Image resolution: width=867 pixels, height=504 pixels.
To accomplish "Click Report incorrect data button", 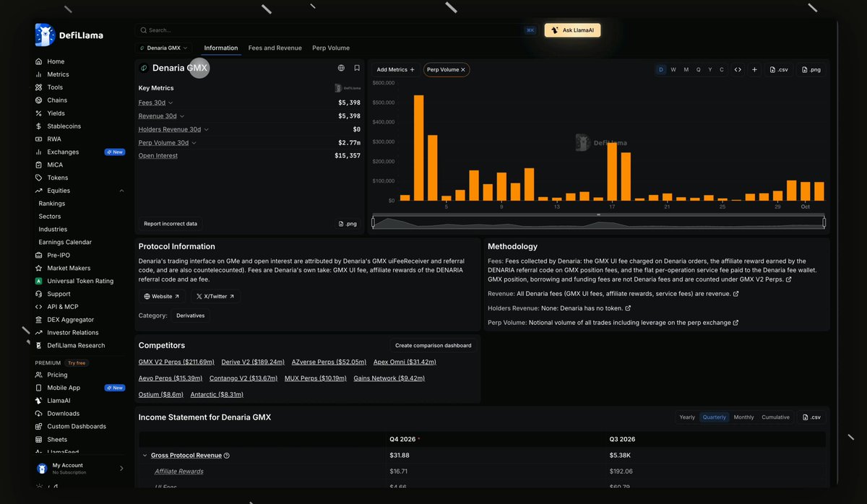I will [171, 224].
